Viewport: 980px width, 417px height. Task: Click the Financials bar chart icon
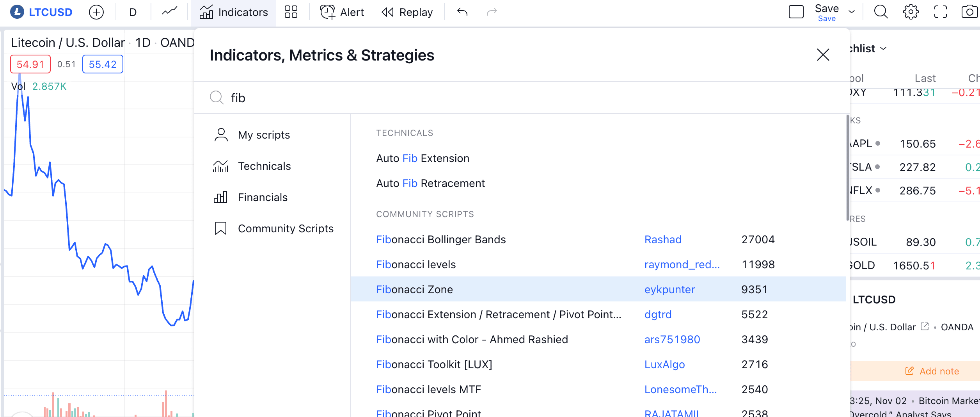pyautogui.click(x=220, y=197)
